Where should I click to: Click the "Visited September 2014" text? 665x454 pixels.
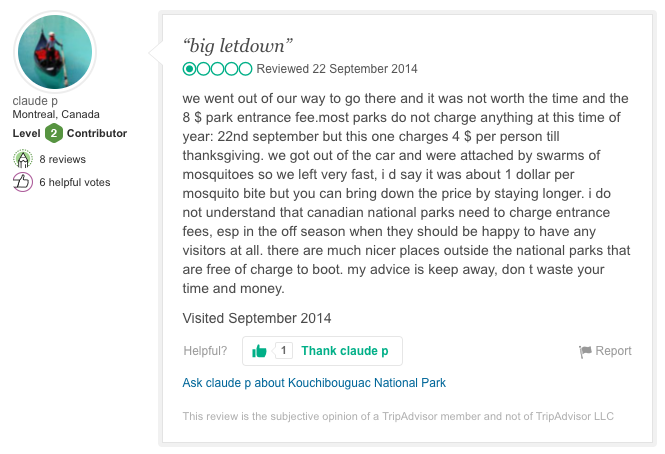[x=257, y=318]
